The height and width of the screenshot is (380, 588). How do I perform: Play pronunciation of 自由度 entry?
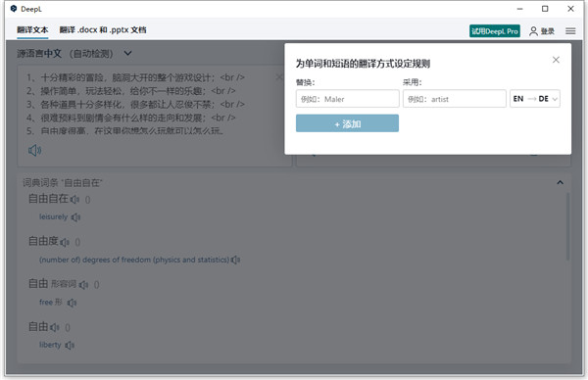point(65,242)
